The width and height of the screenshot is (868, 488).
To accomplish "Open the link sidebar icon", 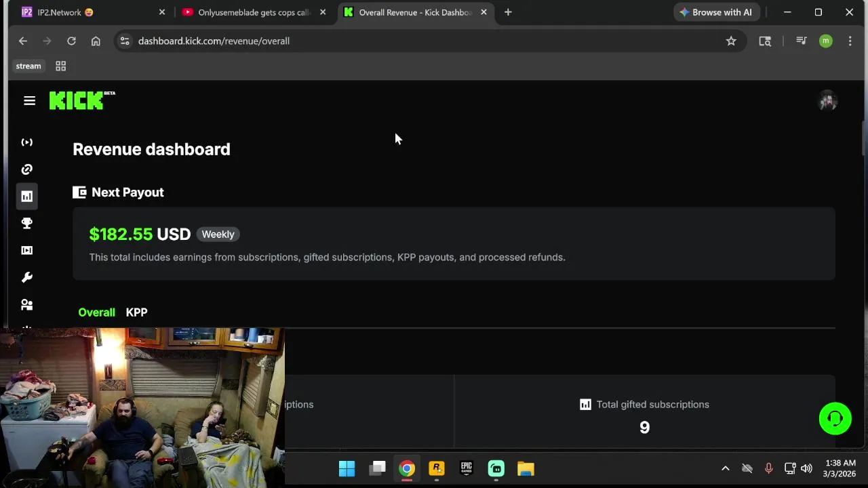I will pos(27,169).
